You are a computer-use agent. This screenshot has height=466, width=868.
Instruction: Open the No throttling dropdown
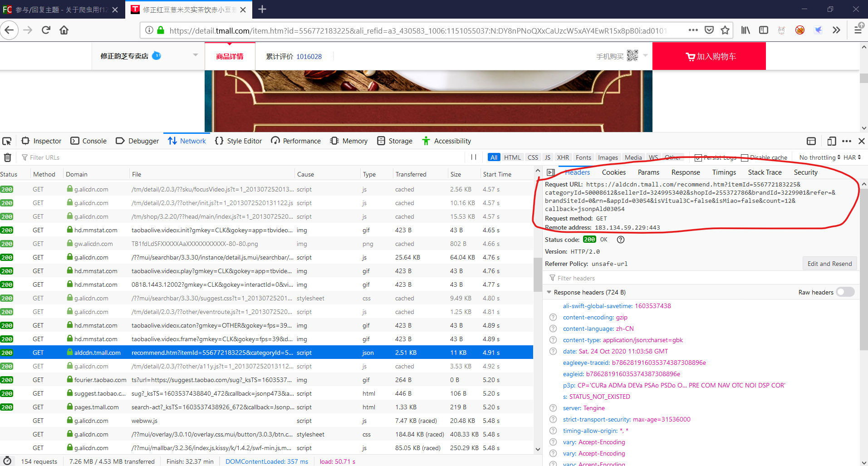click(819, 157)
